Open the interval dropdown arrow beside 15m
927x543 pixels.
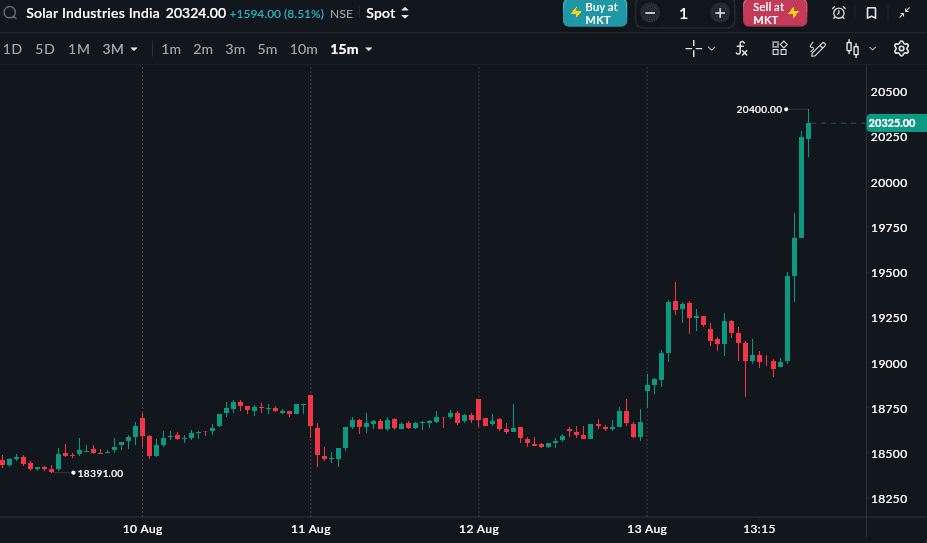tap(369, 49)
